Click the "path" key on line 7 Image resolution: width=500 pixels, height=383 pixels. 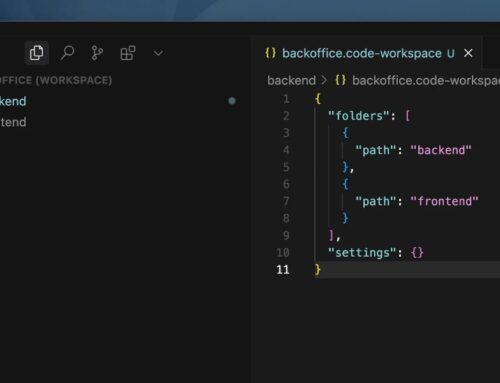[376, 201]
